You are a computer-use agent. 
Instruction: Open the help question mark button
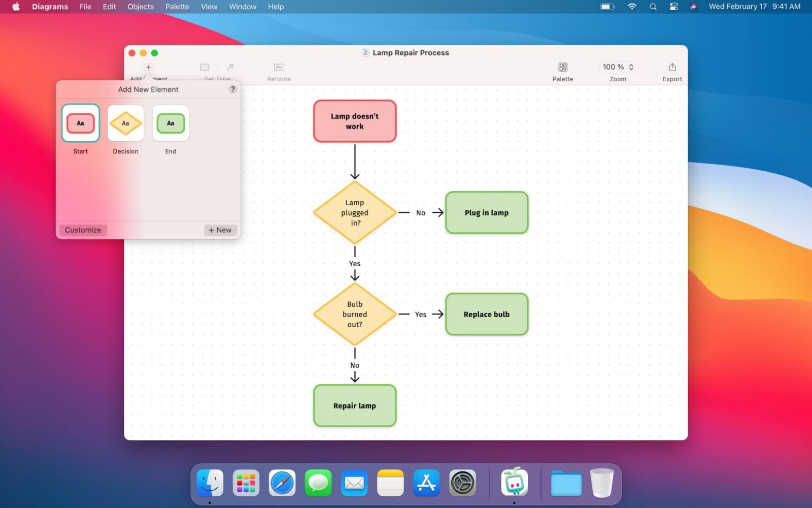click(232, 89)
